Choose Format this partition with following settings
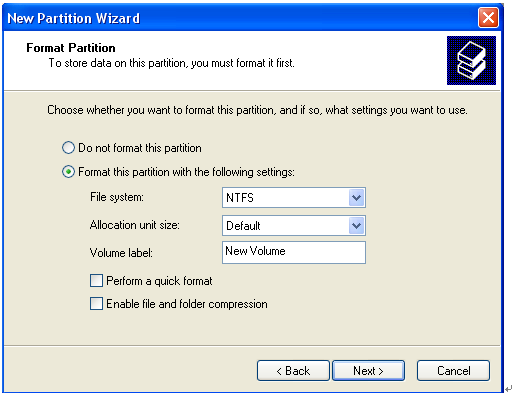The image size is (515, 400). 68,172
